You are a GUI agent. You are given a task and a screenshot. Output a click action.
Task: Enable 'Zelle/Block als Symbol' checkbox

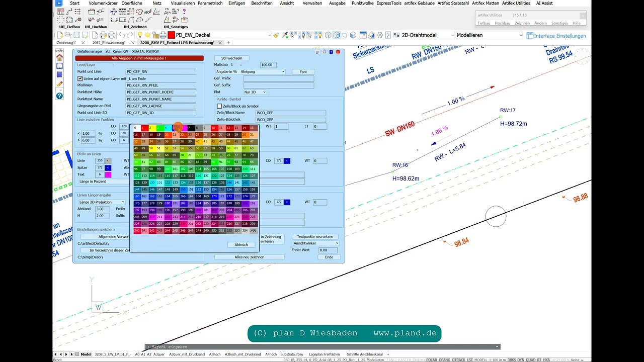pos(219,106)
